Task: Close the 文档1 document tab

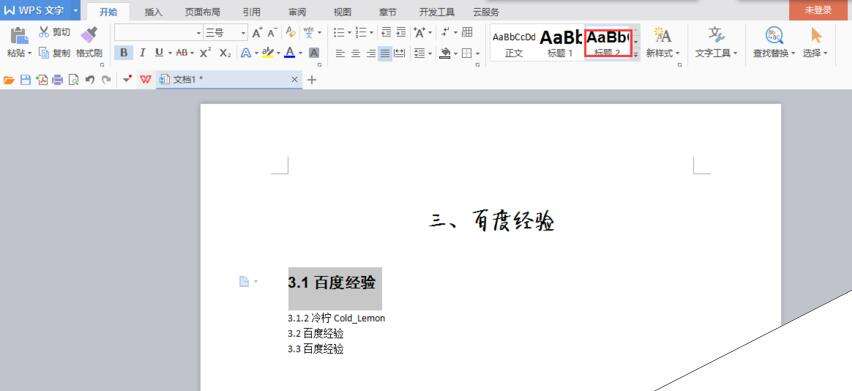Action: coord(295,80)
